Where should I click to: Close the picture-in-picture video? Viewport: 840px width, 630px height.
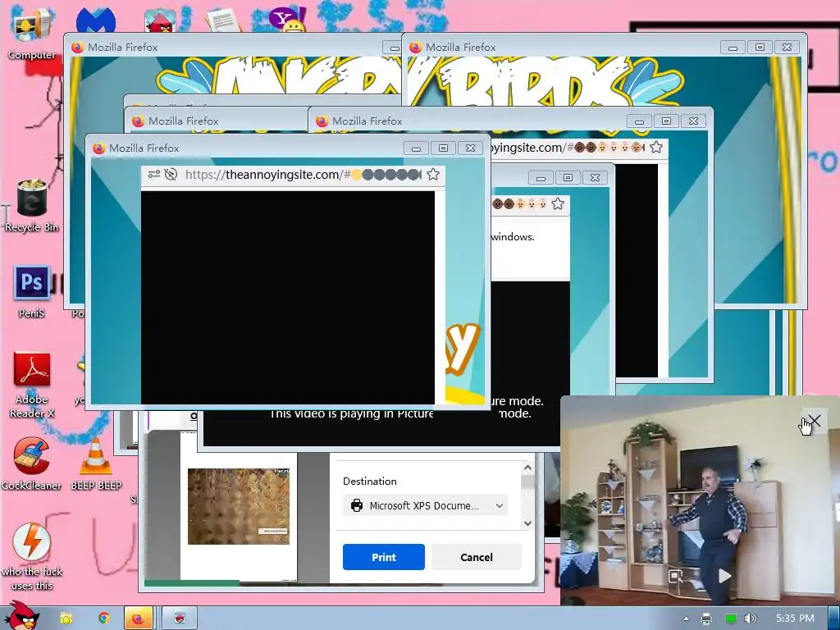pos(815,421)
